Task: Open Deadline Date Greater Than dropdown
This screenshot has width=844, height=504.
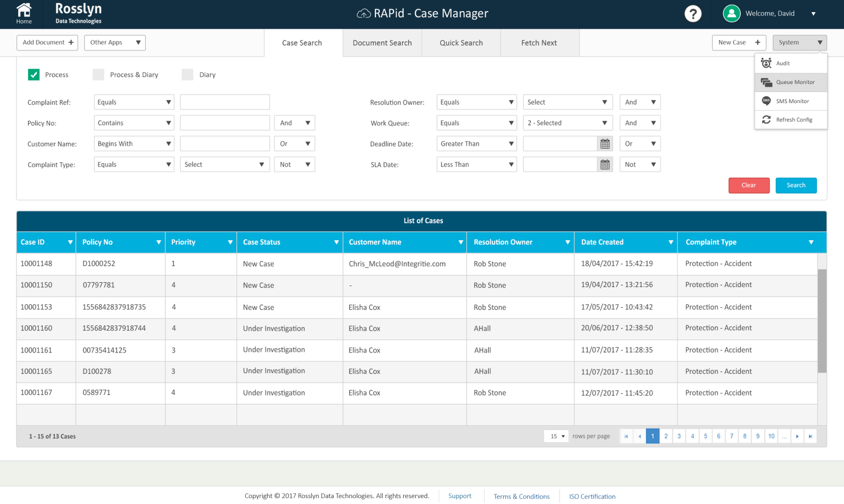Action: click(477, 144)
